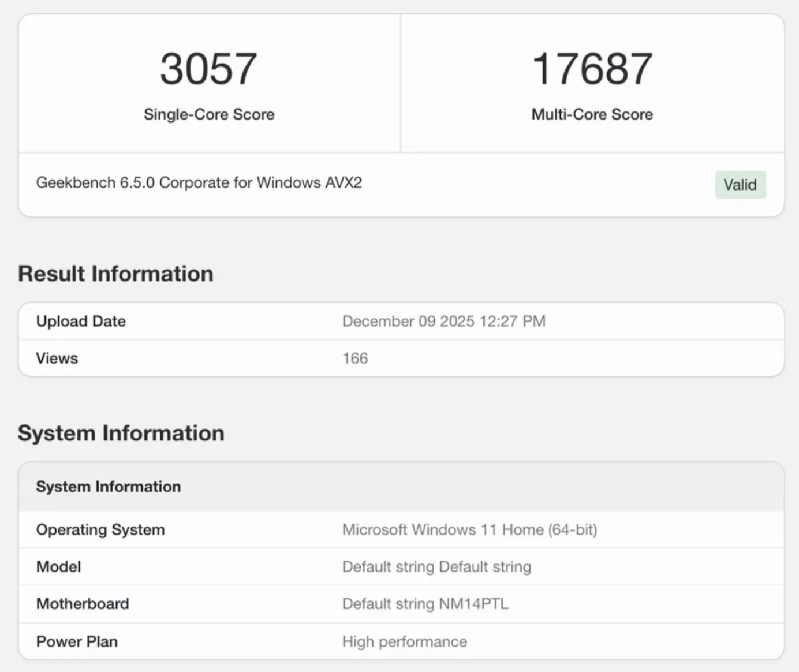
Task: Click the Single-Core Score label
Action: [209, 114]
